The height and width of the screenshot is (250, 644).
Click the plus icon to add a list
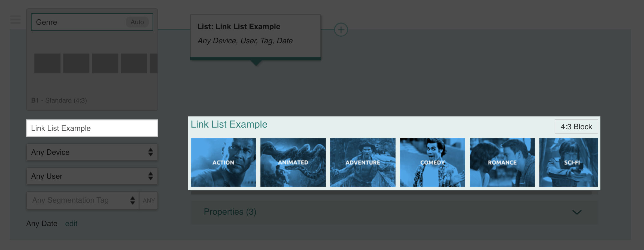coord(341,30)
